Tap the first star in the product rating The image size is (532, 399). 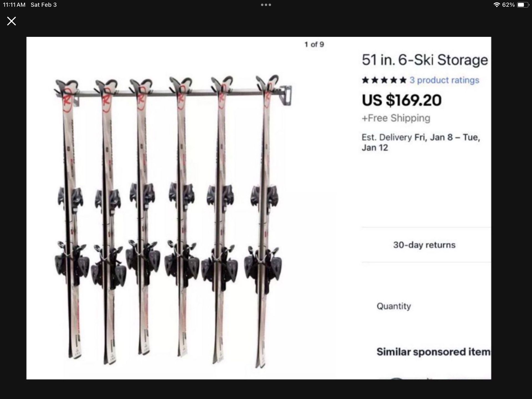click(x=366, y=80)
